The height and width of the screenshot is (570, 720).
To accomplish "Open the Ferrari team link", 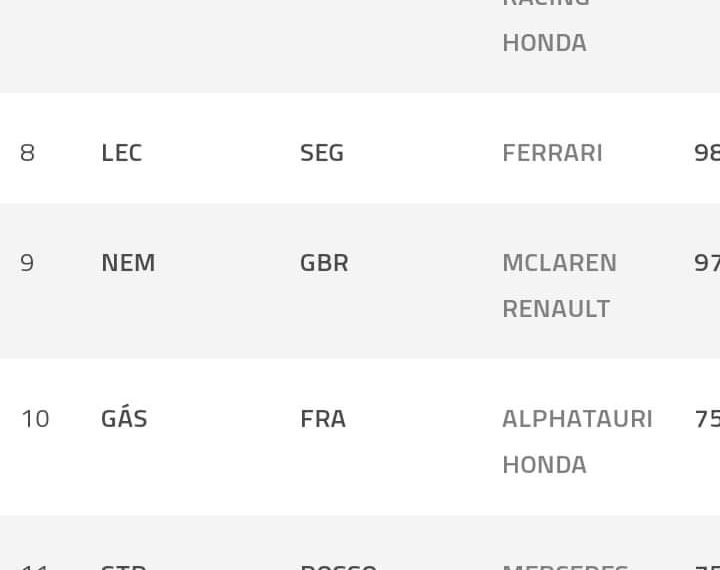I will coord(552,153).
